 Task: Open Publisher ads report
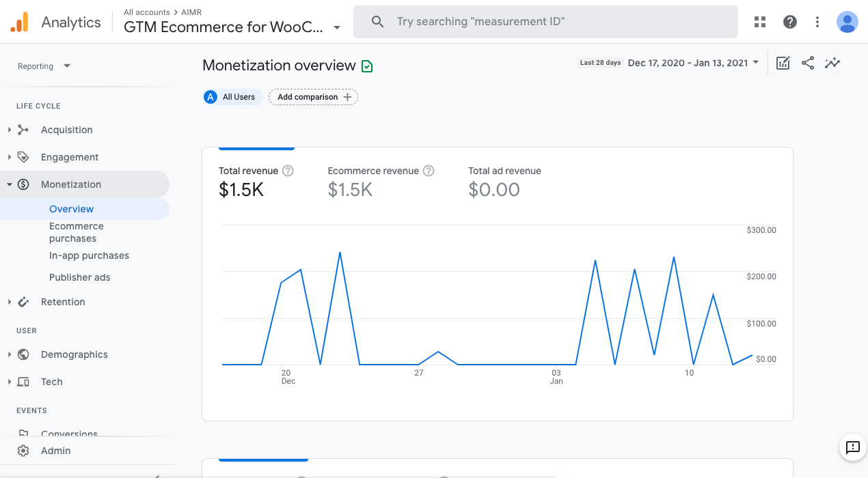coord(79,277)
